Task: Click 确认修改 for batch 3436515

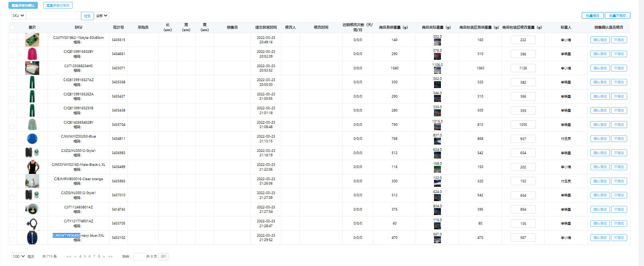Action: pos(600,40)
